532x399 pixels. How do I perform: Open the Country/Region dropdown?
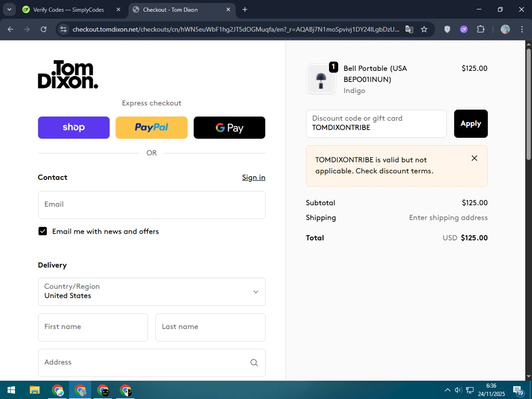click(x=152, y=292)
